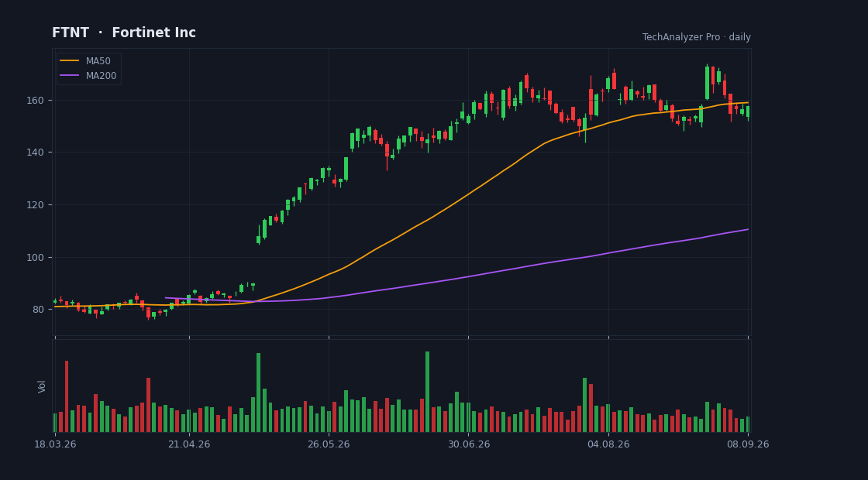Image resolution: width=868 pixels, height=480 pixels.
Task: Click the tallest red volume bar near 18.03.26
Action: click(x=67, y=396)
